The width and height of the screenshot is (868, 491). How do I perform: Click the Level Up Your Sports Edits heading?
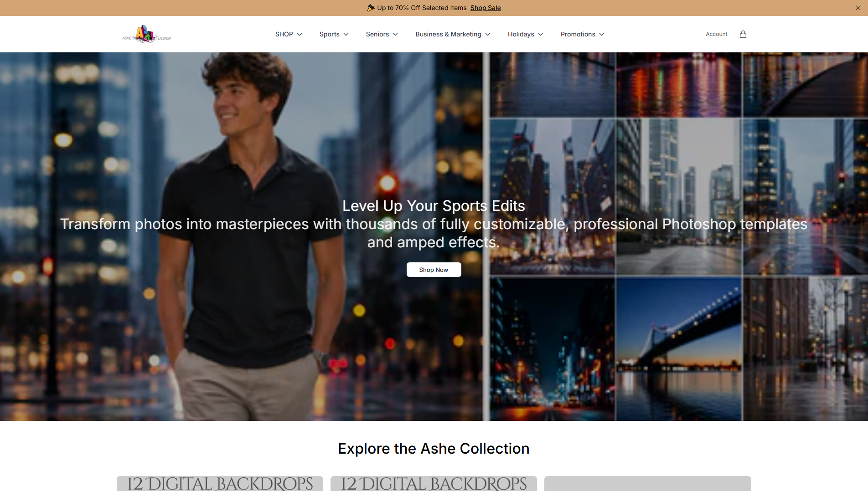click(x=434, y=206)
